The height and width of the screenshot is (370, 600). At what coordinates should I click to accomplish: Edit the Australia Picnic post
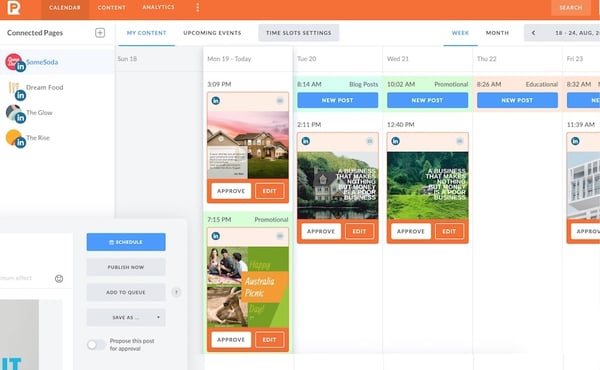[x=269, y=340]
